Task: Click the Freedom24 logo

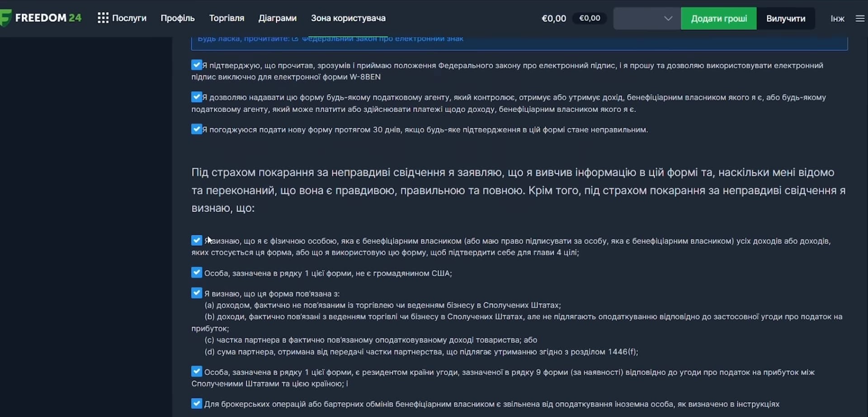Action: tap(41, 18)
